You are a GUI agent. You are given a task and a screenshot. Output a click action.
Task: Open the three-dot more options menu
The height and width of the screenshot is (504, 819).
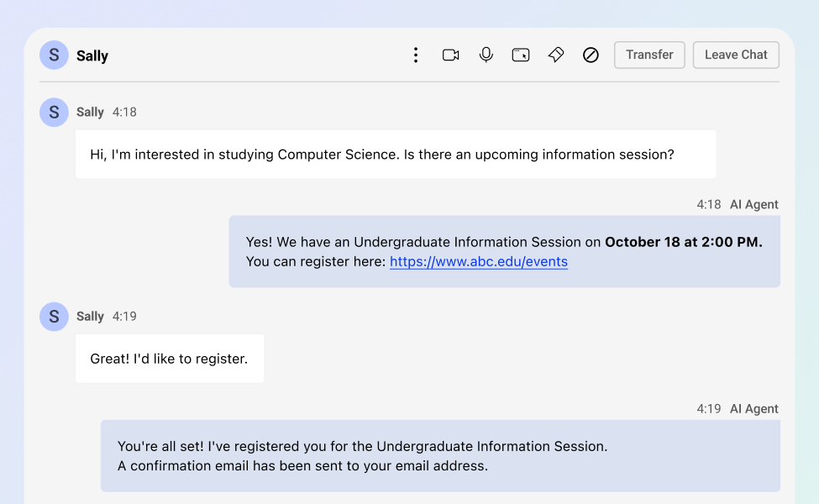coord(416,55)
